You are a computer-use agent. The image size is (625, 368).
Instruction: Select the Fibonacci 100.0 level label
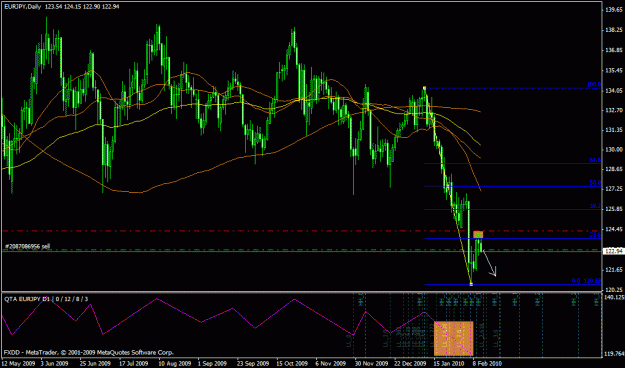tap(594, 85)
